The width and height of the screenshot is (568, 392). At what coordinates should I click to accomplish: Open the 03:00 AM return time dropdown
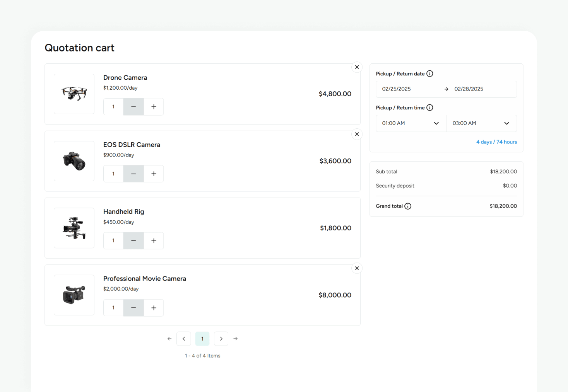(481, 123)
